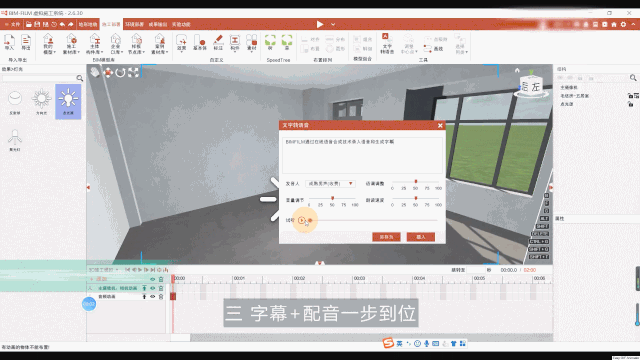Click into the dialog text input area
The height and width of the screenshot is (360, 640).
362,155
